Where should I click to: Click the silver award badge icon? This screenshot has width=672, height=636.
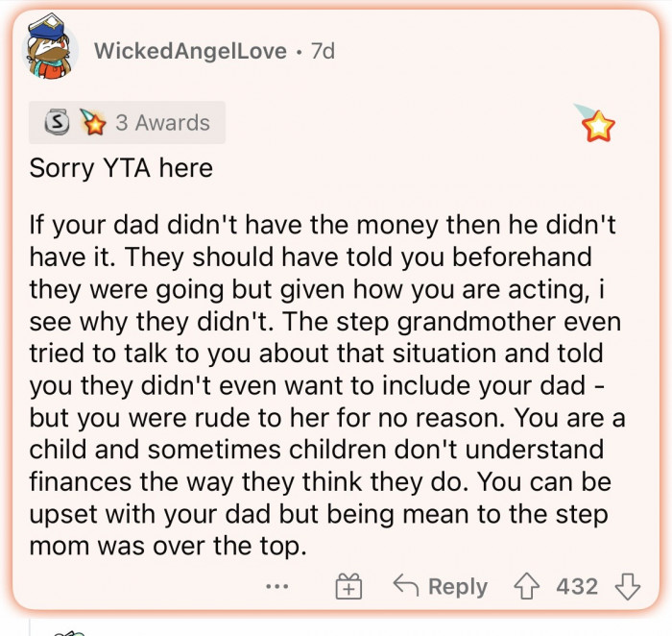(x=59, y=123)
